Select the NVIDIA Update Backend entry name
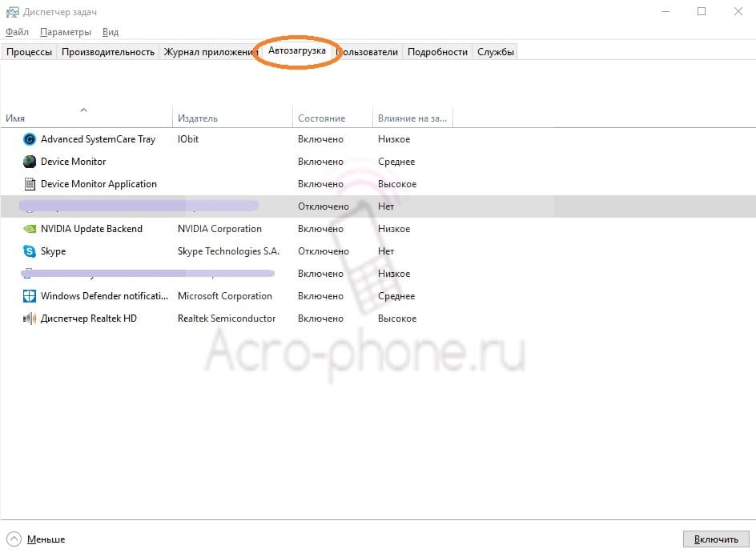This screenshot has width=756, height=557. pos(91,229)
